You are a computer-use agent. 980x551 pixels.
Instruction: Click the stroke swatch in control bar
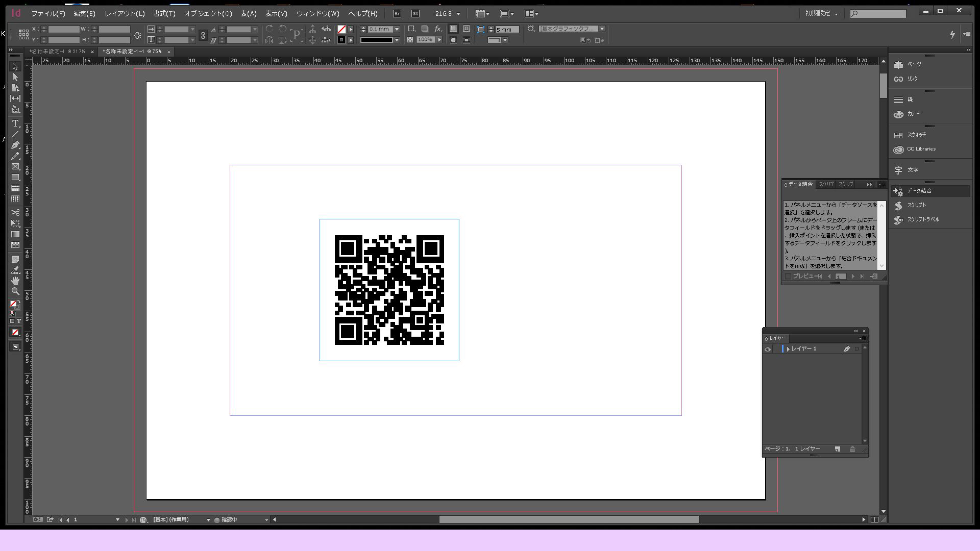pyautogui.click(x=342, y=40)
